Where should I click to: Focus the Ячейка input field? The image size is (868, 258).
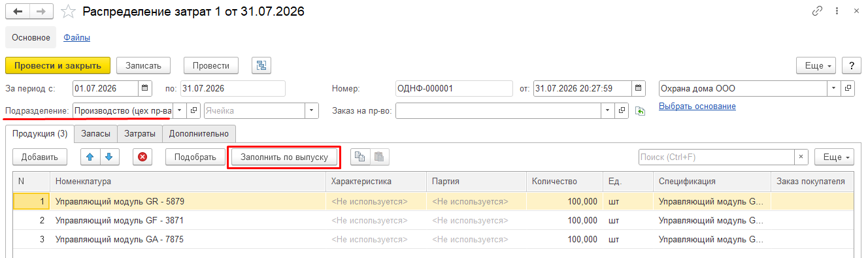[254, 110]
